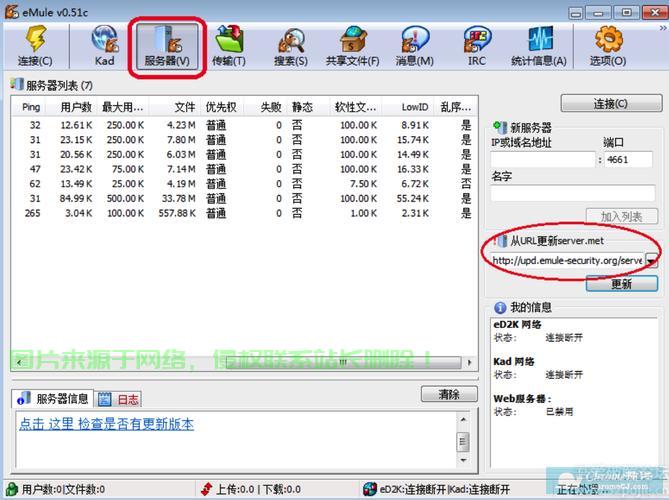Switch to the Server Info (服务器信息) tab
This screenshot has height=500, width=669.
(53, 398)
